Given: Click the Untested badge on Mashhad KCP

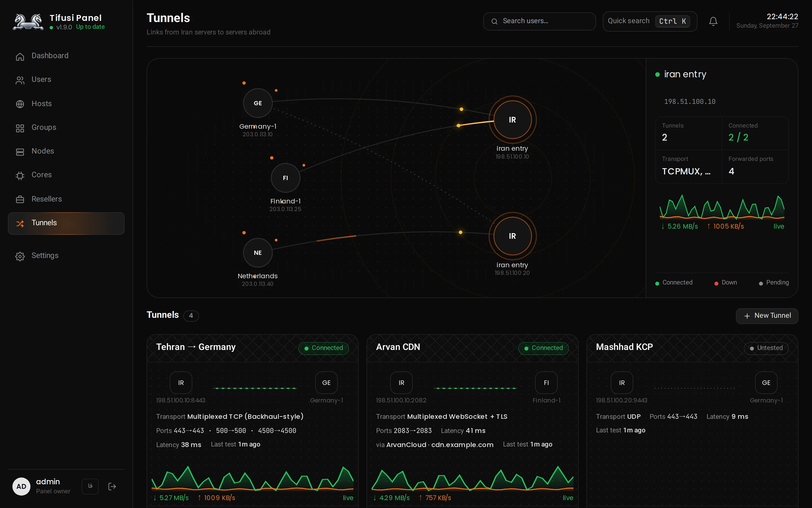Looking at the screenshot, I should [x=766, y=348].
